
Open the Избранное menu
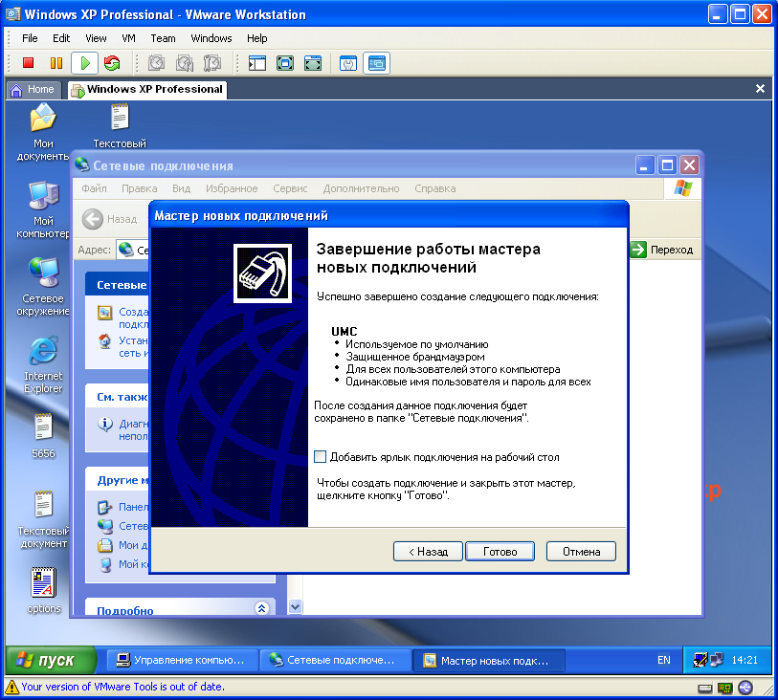232,188
